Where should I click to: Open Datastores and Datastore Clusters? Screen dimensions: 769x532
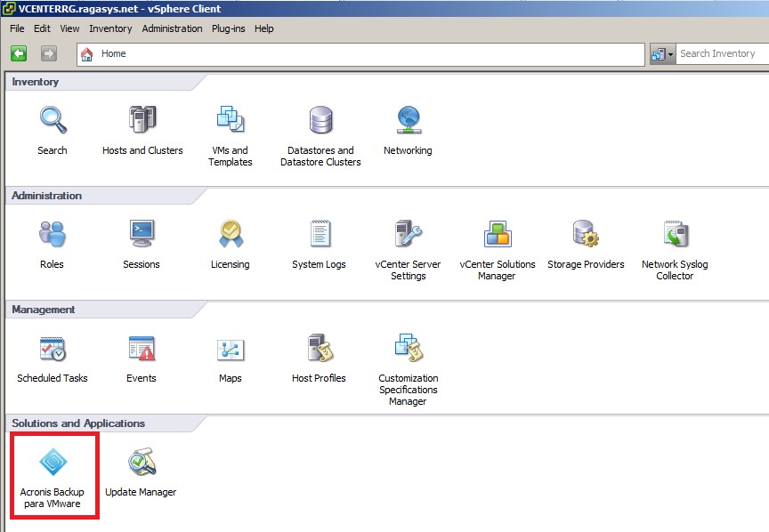click(320, 119)
